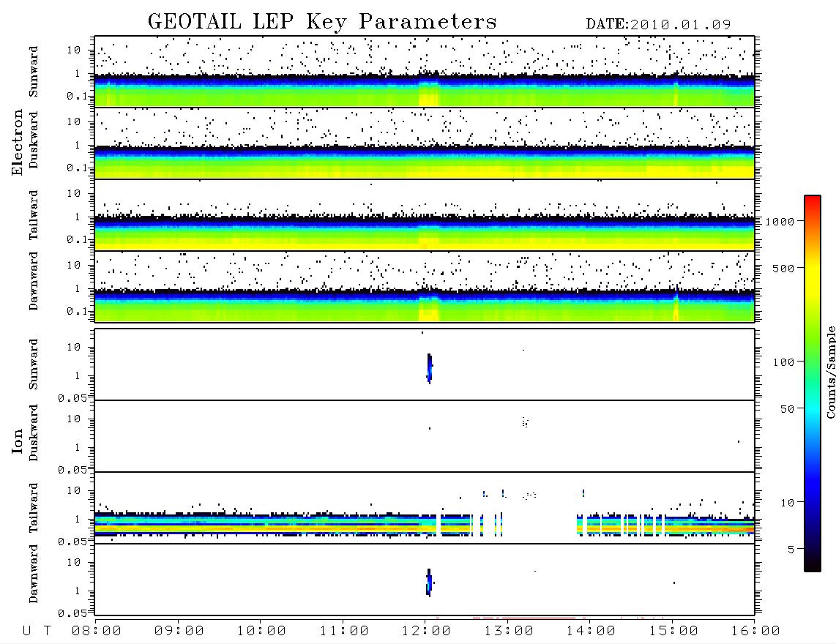Select the 'Ion' group label

point(18,441)
